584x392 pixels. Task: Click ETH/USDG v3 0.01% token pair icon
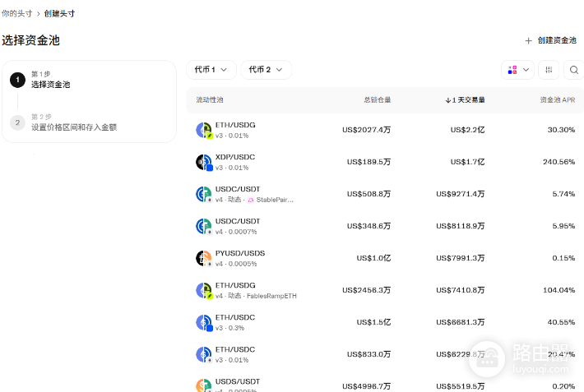[204, 131]
